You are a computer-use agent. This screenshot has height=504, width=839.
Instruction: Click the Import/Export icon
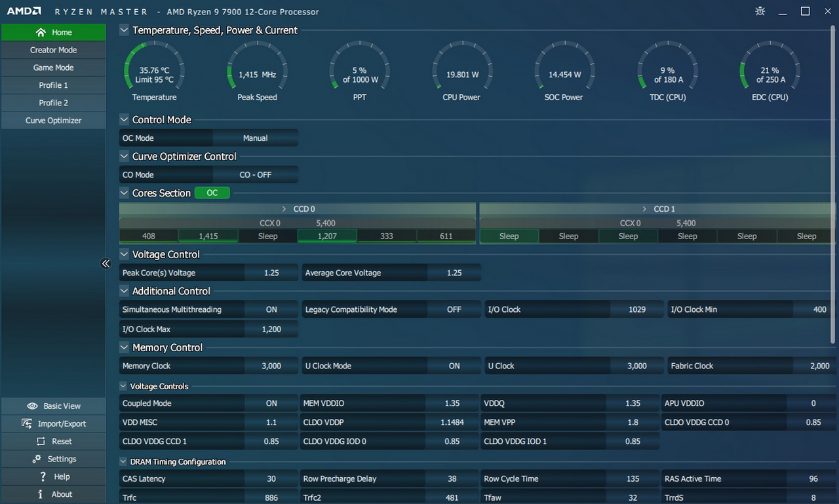[27, 423]
